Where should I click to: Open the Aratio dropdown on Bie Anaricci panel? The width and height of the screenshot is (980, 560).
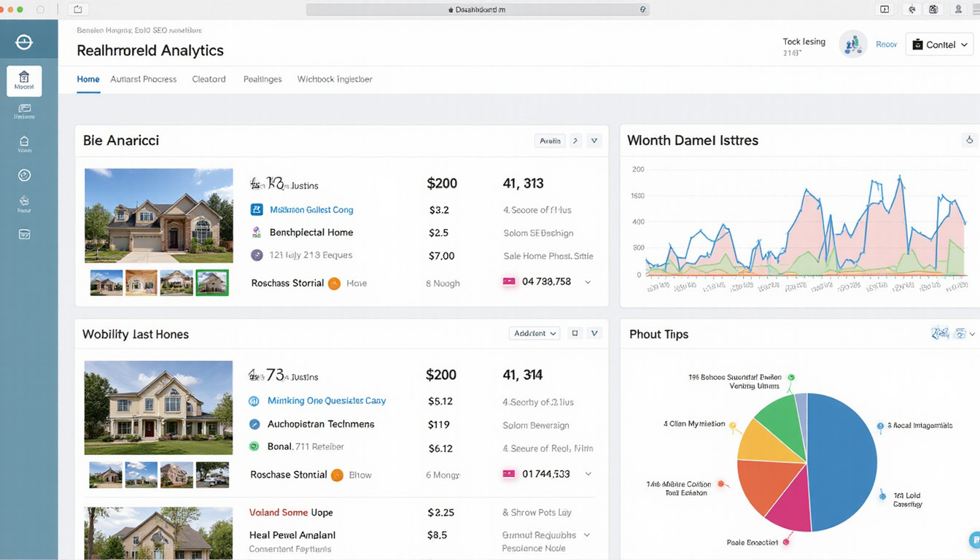click(x=549, y=140)
